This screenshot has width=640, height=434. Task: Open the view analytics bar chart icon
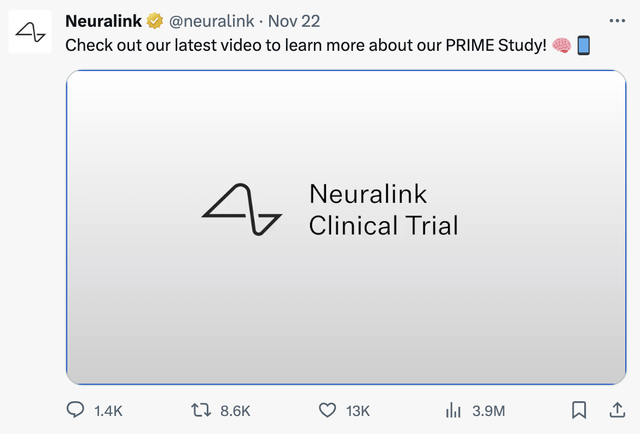[x=452, y=410]
